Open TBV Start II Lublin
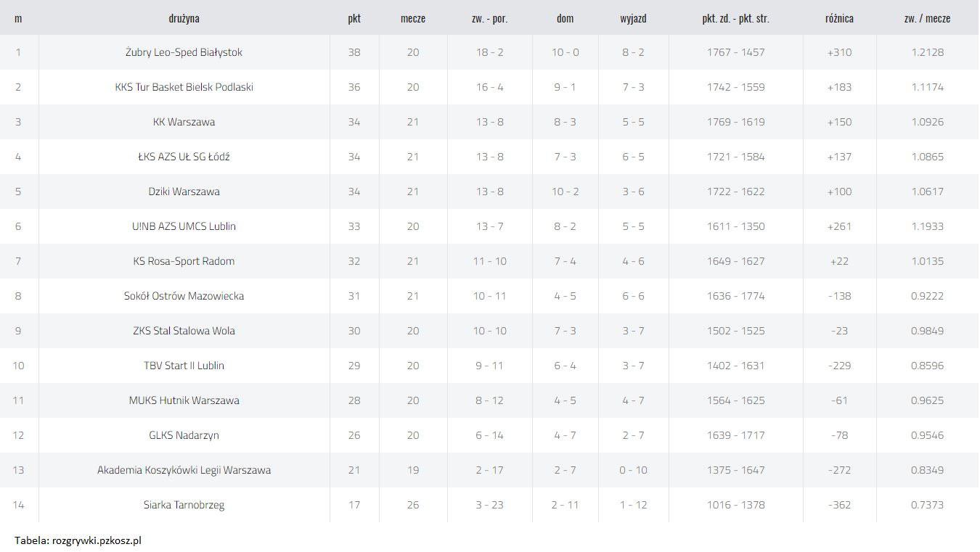Viewport: 980px width, 552px height. pyautogui.click(x=184, y=366)
